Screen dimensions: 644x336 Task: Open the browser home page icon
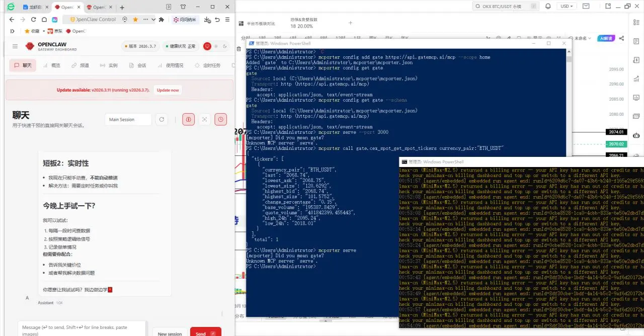click(44, 19)
